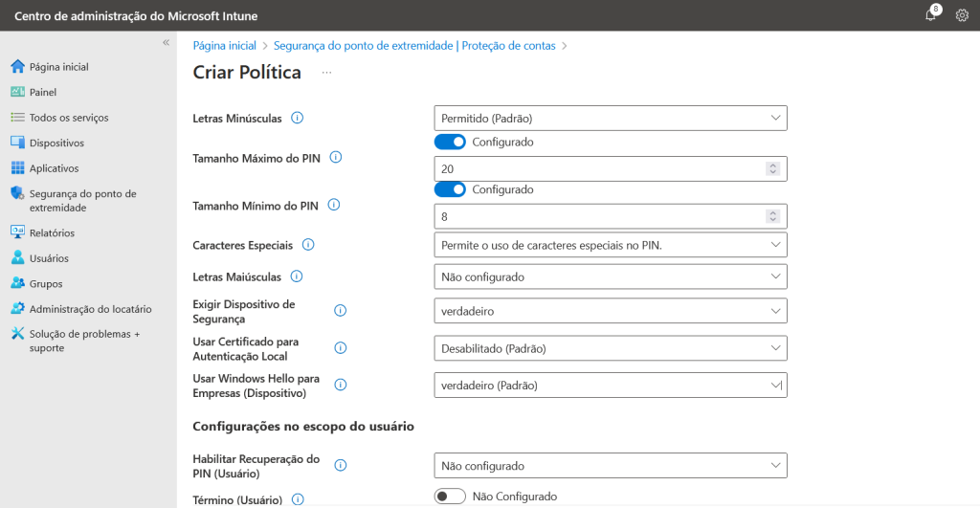Viewport: 980px width, 508px height.
Task: Click the Usuários person icon
Action: pyautogui.click(x=17, y=257)
